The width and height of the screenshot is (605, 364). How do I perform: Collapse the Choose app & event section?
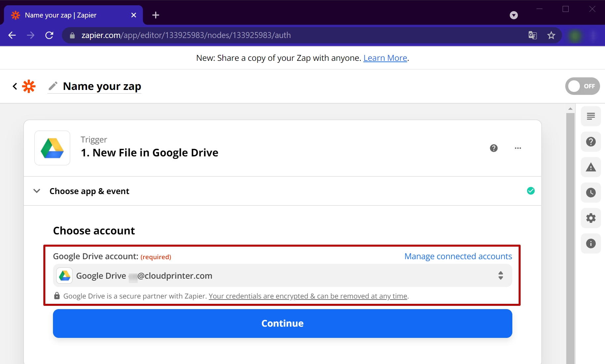[x=37, y=191]
